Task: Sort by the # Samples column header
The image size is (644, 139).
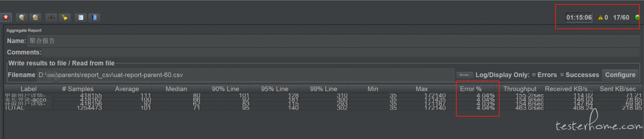Action: tap(78, 89)
